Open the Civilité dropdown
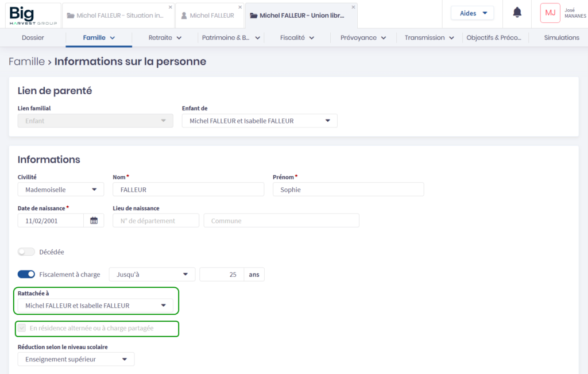Viewport: 588px width, 374px height. click(61, 190)
